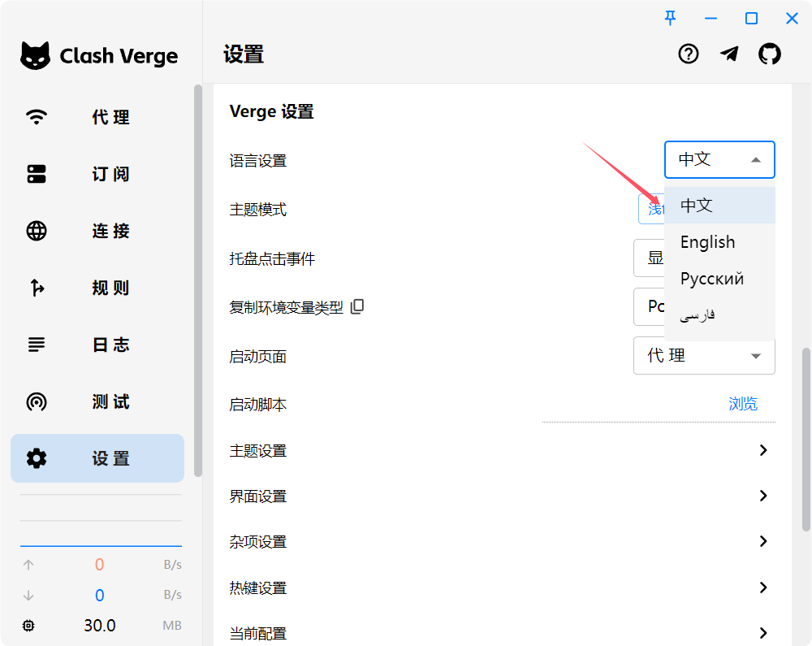Viewport: 812px width, 646px height.
Task: Click the 设置 gear icon
Action: tap(36, 457)
